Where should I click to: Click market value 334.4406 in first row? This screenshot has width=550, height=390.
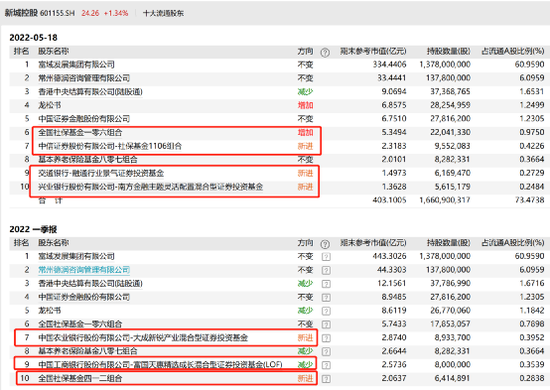click(389, 65)
